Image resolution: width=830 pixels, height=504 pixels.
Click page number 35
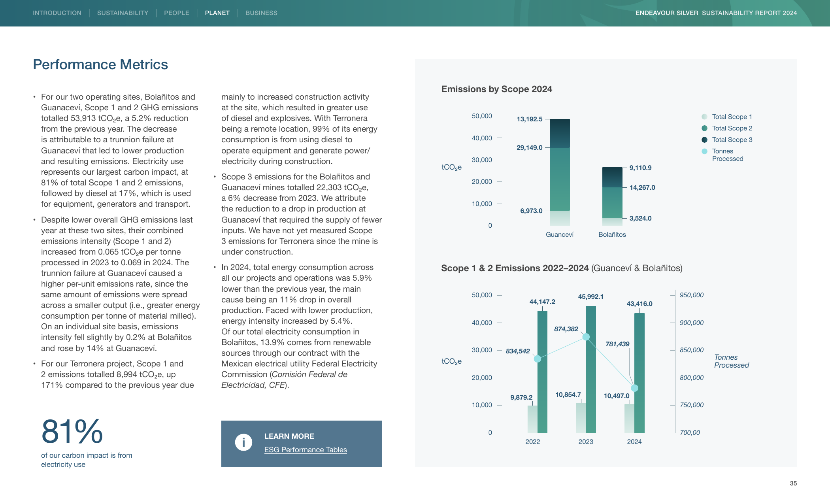point(793,483)
